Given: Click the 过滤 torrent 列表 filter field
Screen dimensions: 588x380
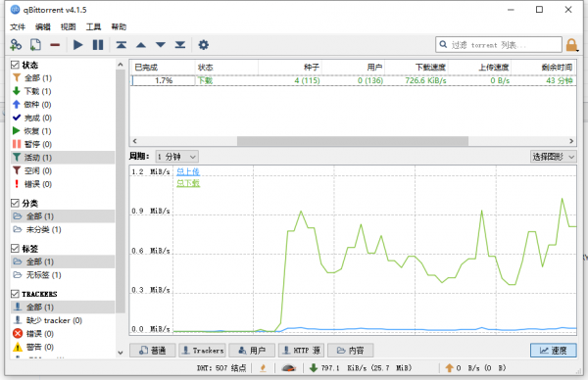Looking at the screenshot, I should 499,45.
